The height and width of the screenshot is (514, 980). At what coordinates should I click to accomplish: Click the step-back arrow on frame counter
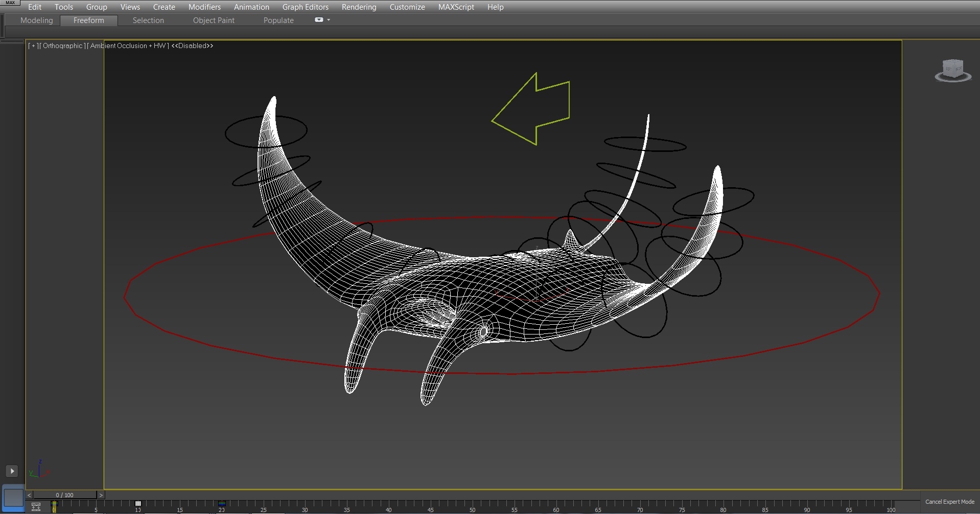coord(29,495)
